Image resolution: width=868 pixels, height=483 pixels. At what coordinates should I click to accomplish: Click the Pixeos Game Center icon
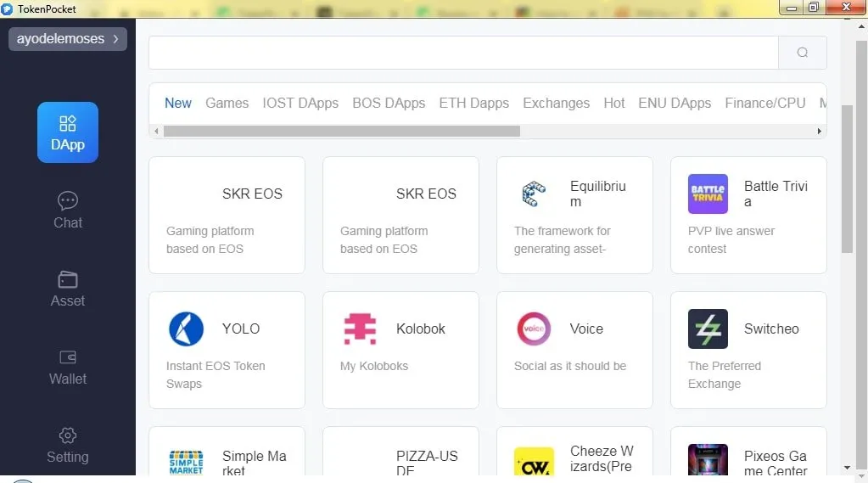(x=708, y=460)
